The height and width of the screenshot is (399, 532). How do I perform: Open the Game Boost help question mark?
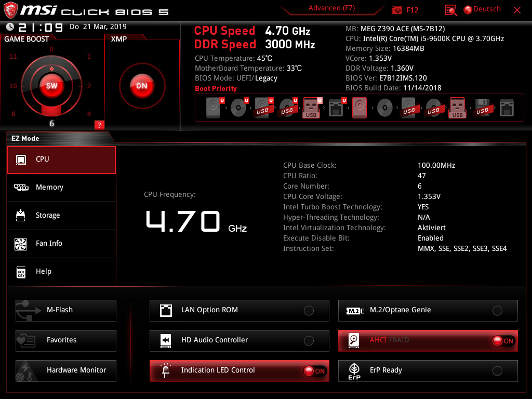click(99, 125)
